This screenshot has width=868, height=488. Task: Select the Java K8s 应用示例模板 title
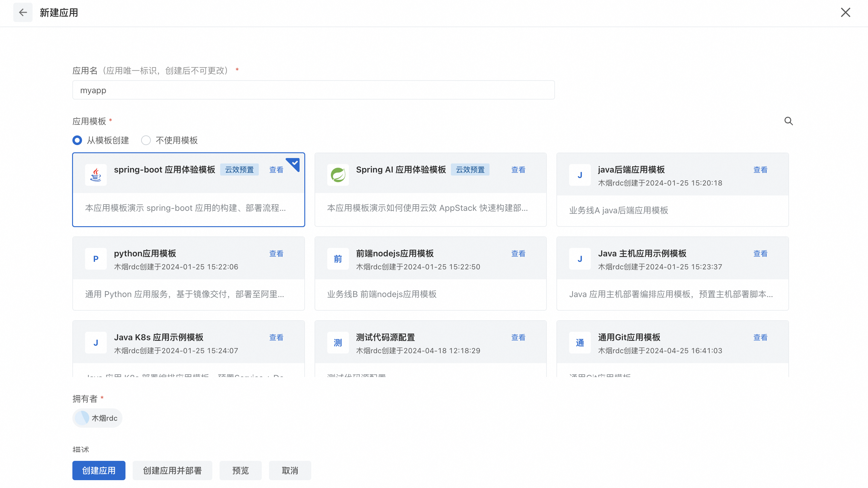pos(159,337)
